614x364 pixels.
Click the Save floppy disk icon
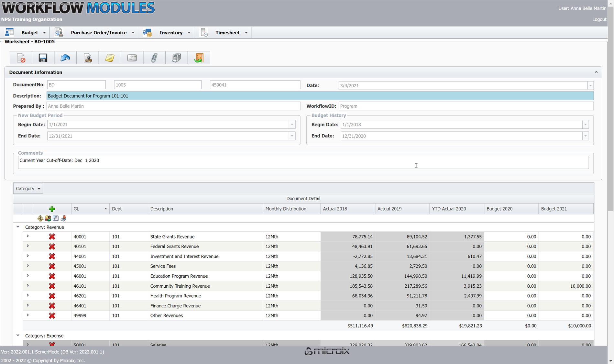point(43,58)
